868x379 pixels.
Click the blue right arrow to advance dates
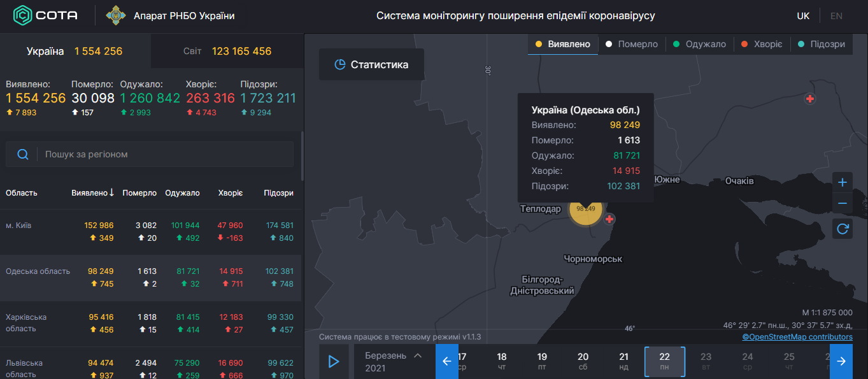[x=841, y=361]
